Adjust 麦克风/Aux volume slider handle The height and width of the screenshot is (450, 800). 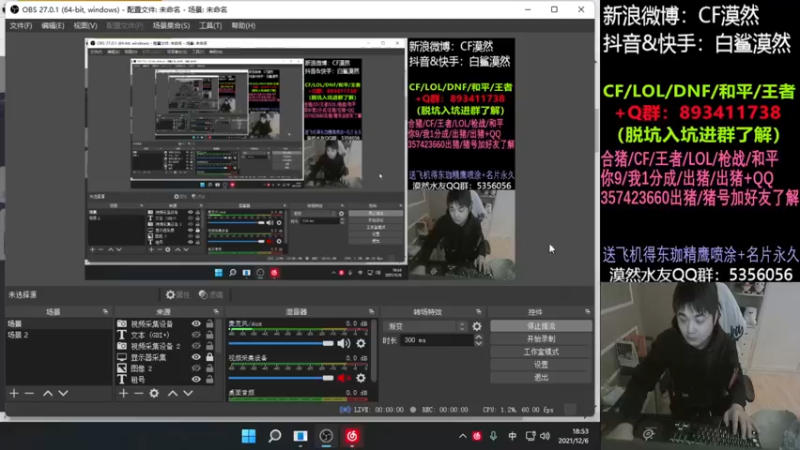tap(328, 343)
